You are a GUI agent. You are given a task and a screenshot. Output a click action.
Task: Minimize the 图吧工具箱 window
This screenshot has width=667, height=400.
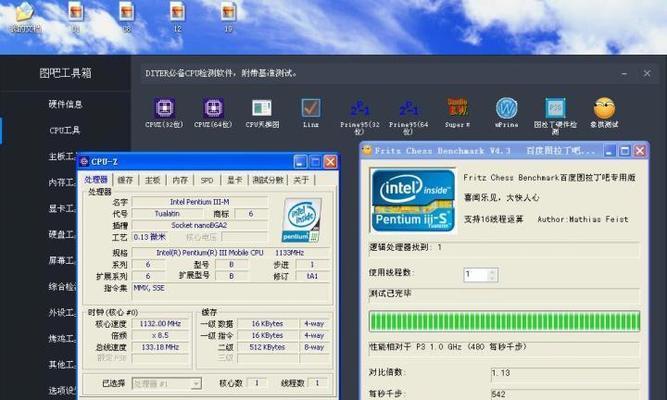tap(624, 74)
